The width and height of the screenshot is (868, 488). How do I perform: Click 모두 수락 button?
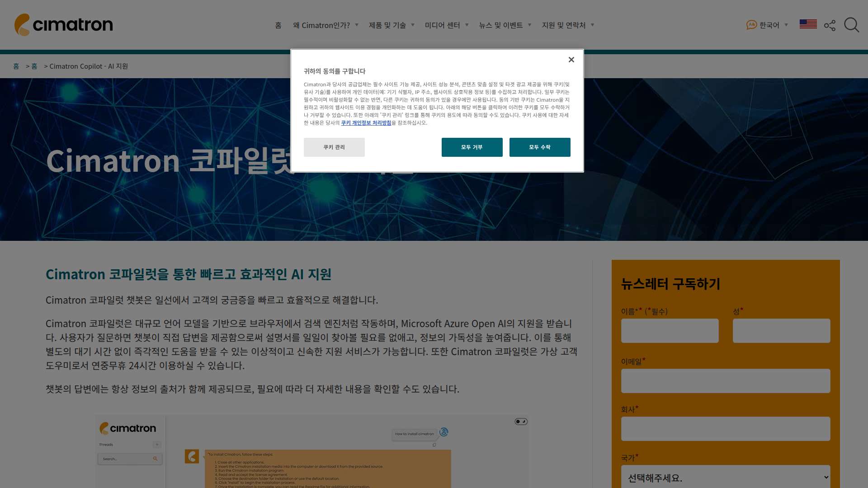(x=540, y=147)
